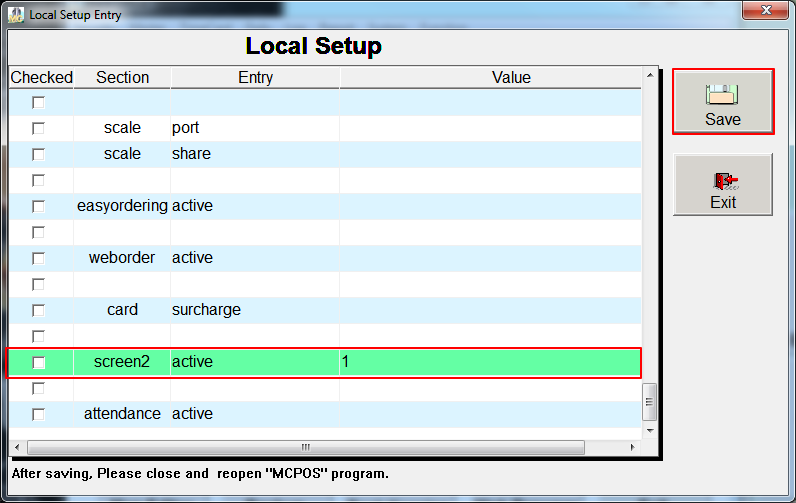Click the attendance active value cell
Viewport: 796px width, 503px height.
[x=490, y=414]
